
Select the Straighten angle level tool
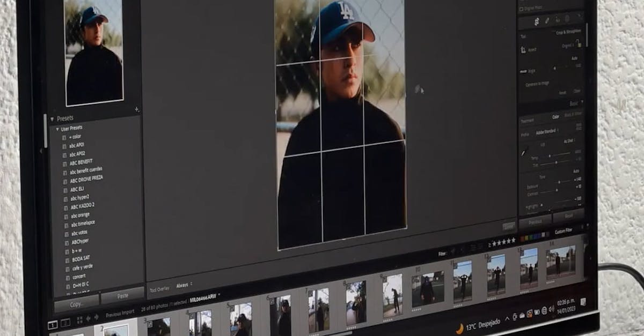(523, 71)
